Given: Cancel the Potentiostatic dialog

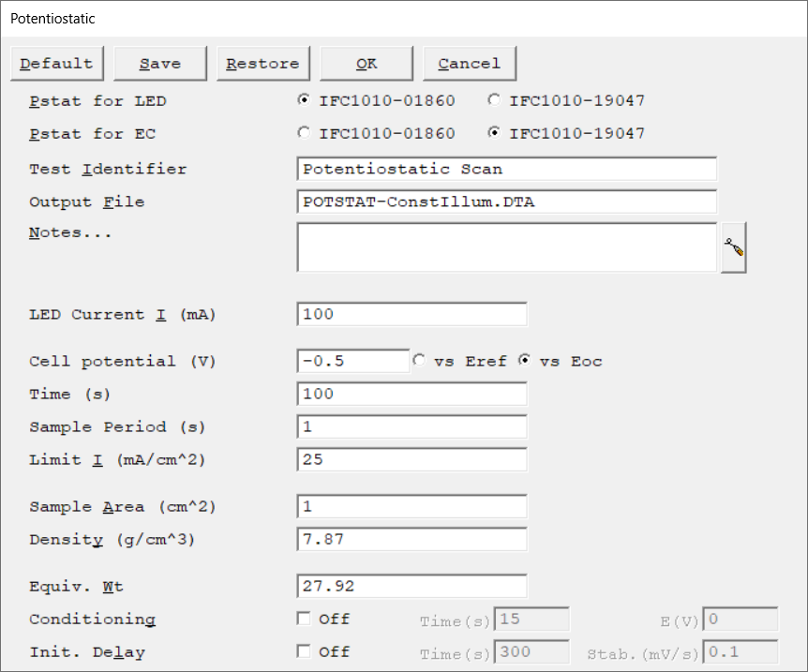Looking at the screenshot, I should click(x=470, y=64).
